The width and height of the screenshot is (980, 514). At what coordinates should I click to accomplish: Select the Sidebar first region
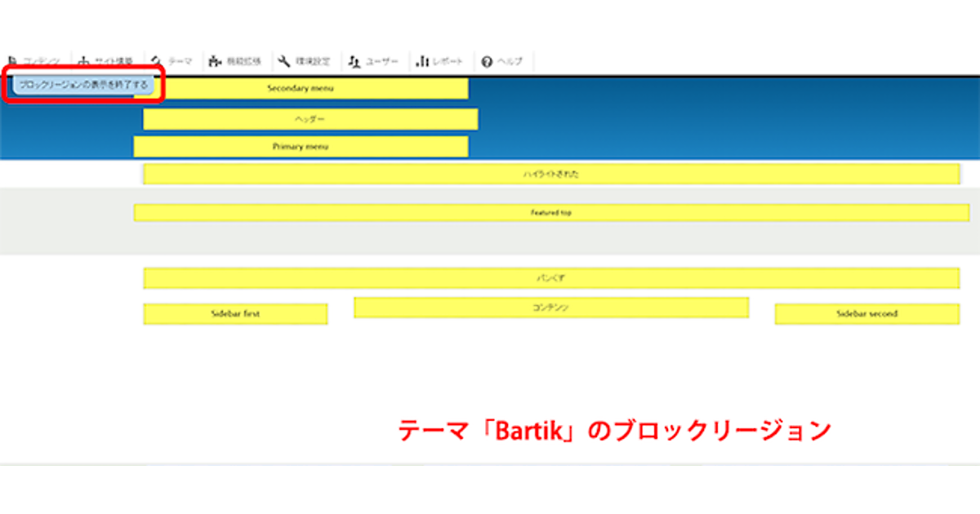235,314
